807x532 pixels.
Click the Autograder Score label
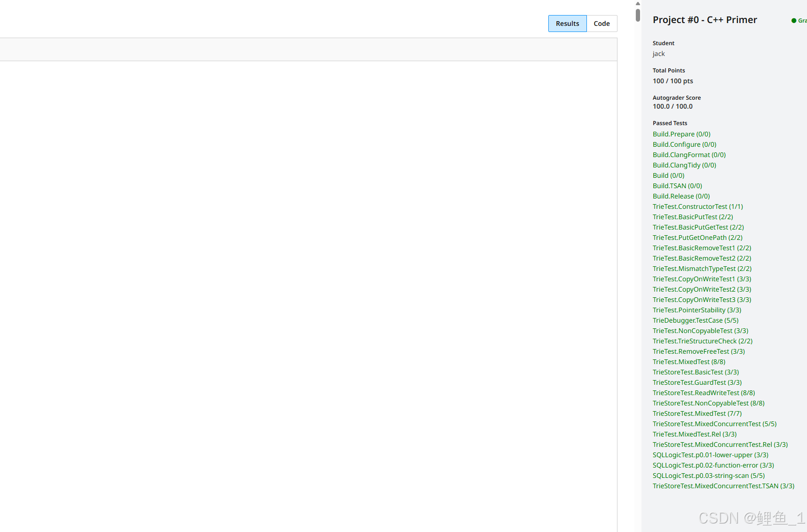[x=676, y=98]
